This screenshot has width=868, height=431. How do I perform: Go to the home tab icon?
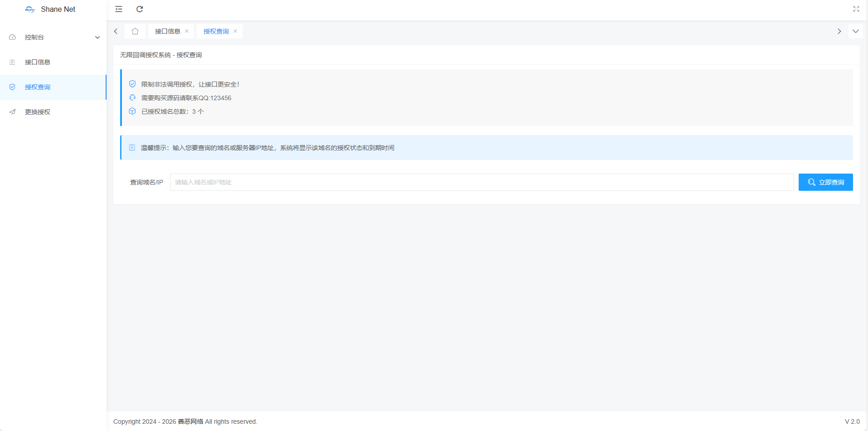(135, 31)
